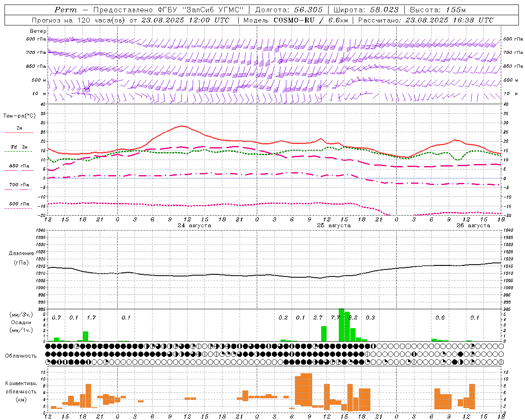
Task: Click the "Ветер" wind panel label
Action: (38, 31)
